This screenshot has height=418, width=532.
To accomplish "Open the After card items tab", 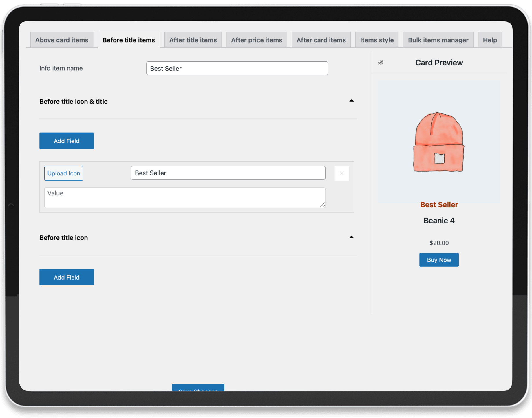I will click(321, 40).
